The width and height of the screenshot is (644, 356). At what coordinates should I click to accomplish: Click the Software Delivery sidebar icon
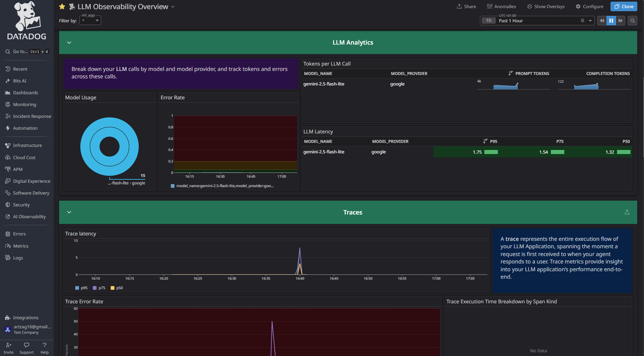[x=8, y=193]
